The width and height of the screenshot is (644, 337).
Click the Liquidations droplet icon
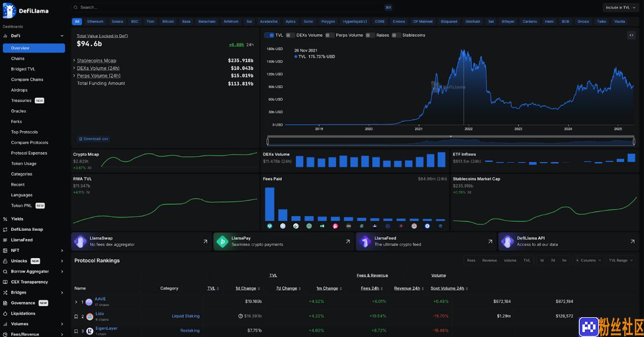6,313
